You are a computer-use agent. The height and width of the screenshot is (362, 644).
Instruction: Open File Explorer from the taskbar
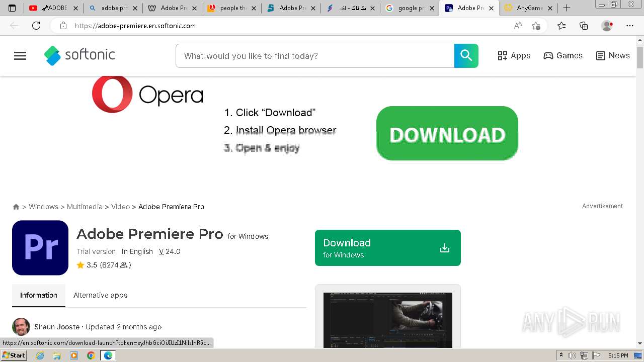click(x=57, y=355)
